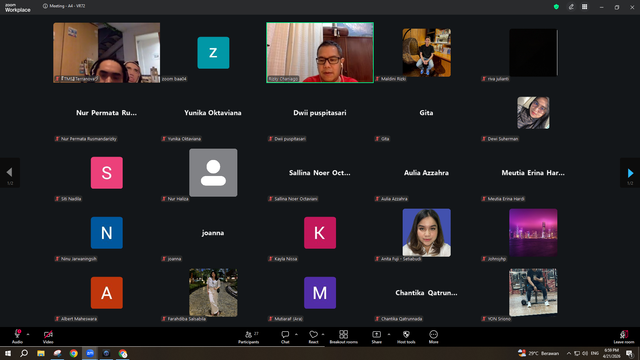Open Google Chrome from the taskbar
Image resolution: width=640 pixels, height=360 pixels.
73,353
